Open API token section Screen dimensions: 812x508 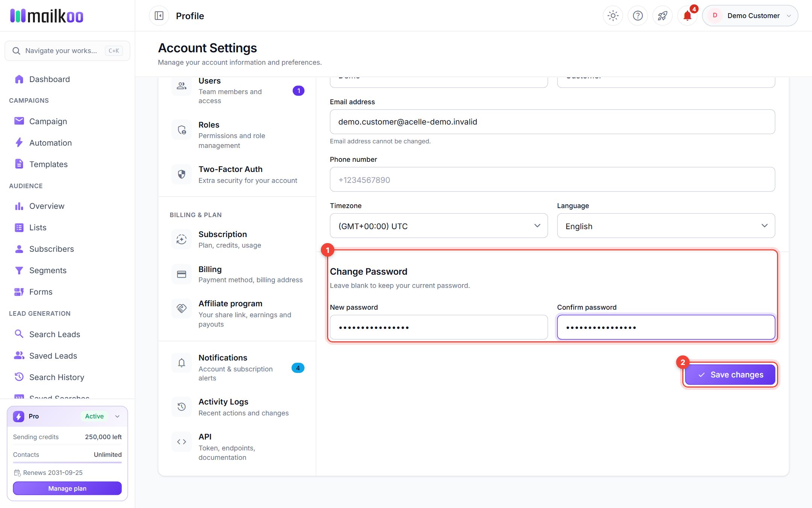[237, 447]
